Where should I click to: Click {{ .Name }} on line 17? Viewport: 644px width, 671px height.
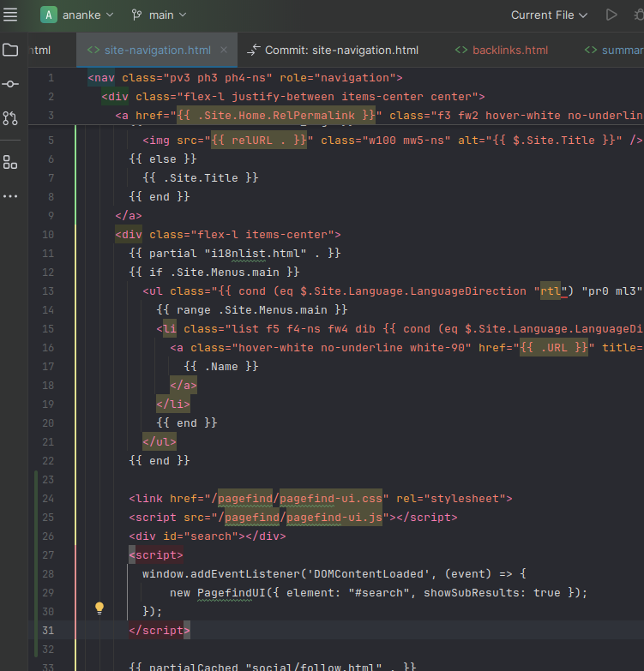221,366
